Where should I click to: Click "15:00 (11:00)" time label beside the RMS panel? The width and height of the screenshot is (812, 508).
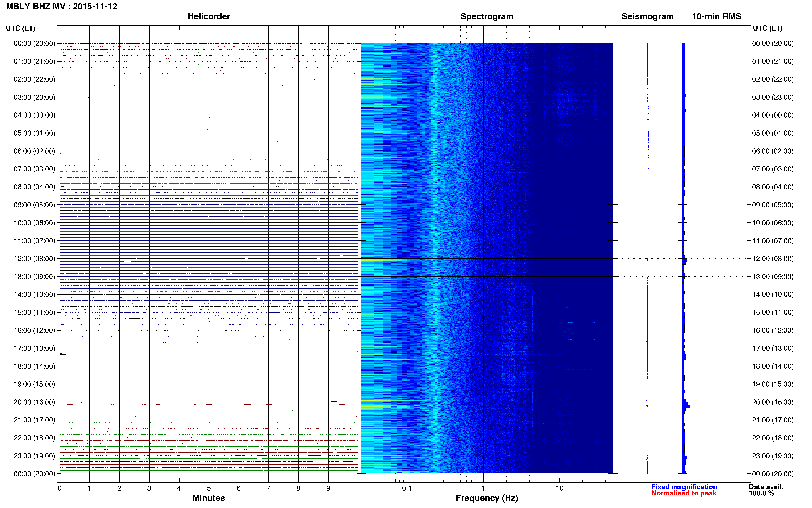773,312
